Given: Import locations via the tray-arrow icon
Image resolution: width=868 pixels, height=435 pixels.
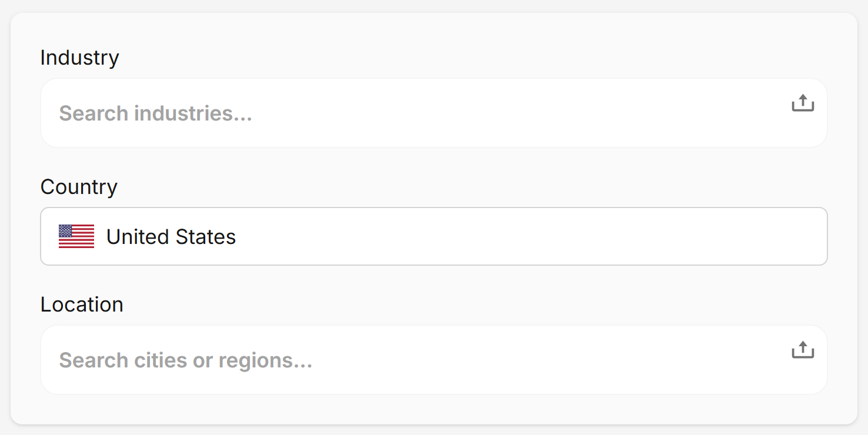Looking at the screenshot, I should click(x=802, y=350).
